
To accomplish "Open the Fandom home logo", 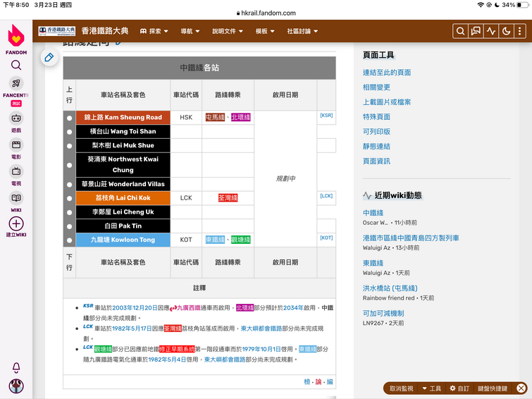I will point(16,36).
